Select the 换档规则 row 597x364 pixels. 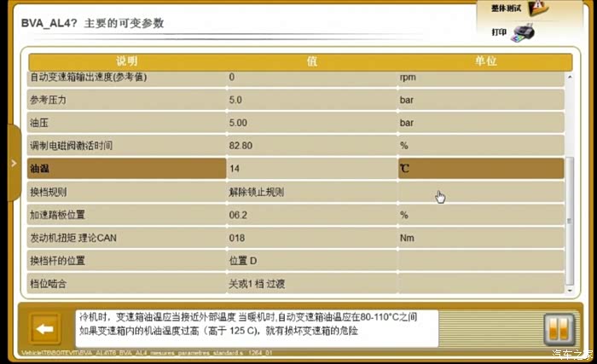tap(127, 192)
